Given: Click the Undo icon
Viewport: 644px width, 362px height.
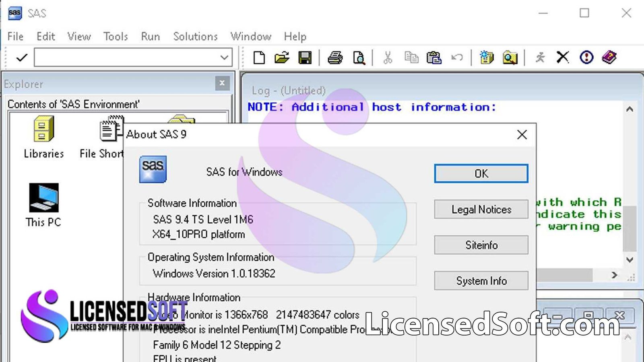Looking at the screenshot, I should [x=456, y=57].
